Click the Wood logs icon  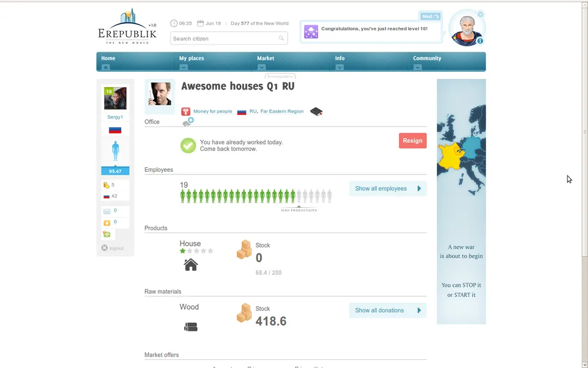pos(191,327)
